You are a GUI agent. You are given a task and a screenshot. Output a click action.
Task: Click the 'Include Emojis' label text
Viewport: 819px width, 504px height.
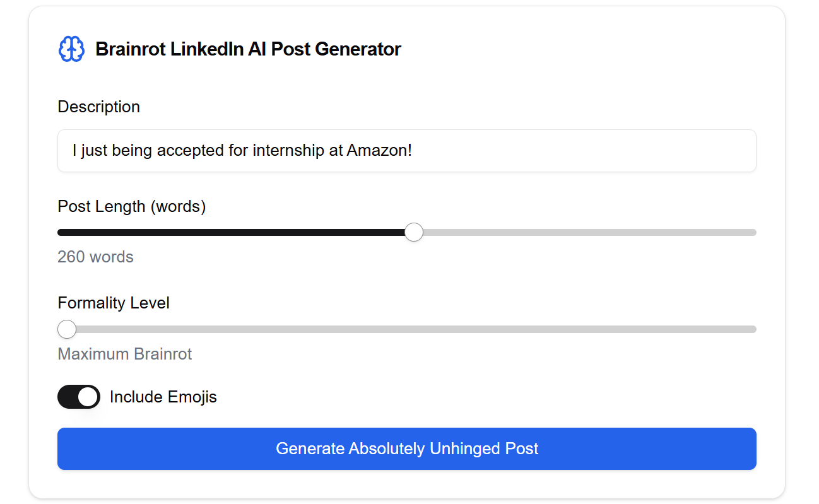click(x=163, y=397)
